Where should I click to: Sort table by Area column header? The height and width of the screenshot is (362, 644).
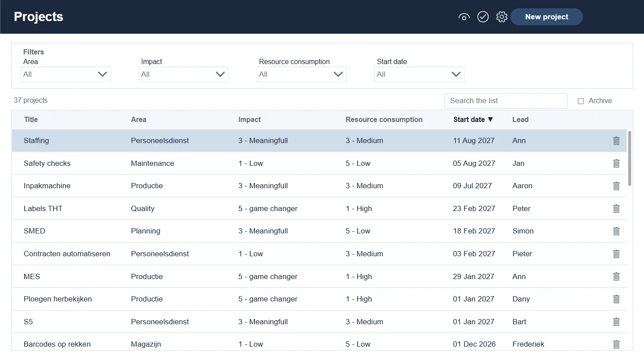139,119
